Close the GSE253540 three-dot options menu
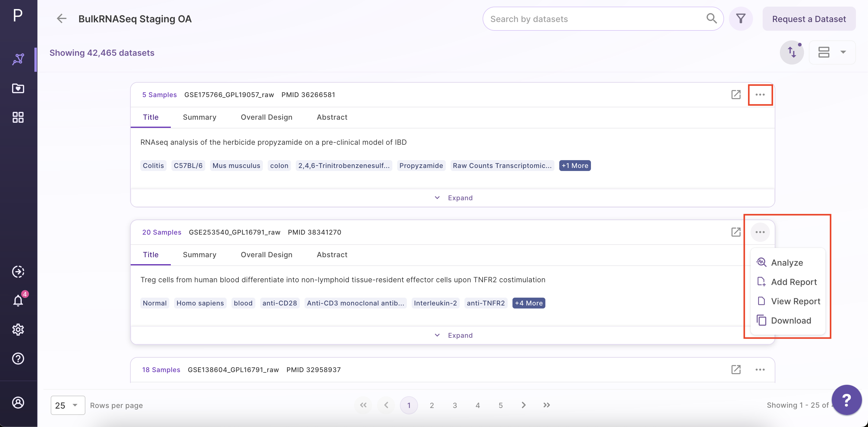Image resolution: width=868 pixels, height=427 pixels. click(x=760, y=232)
